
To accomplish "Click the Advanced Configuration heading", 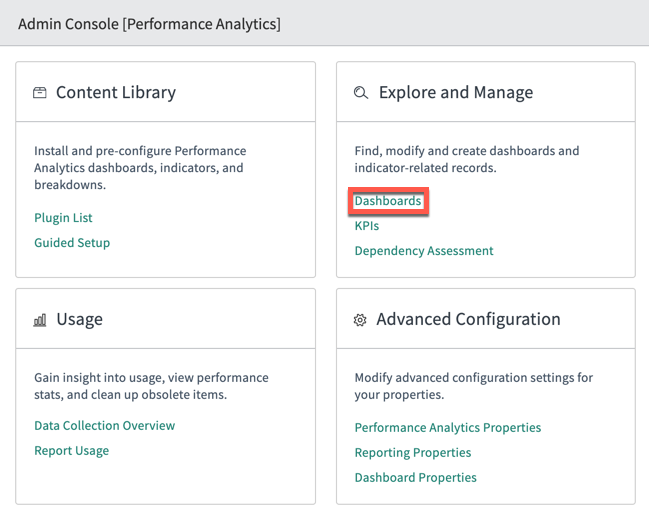I will [x=468, y=319].
